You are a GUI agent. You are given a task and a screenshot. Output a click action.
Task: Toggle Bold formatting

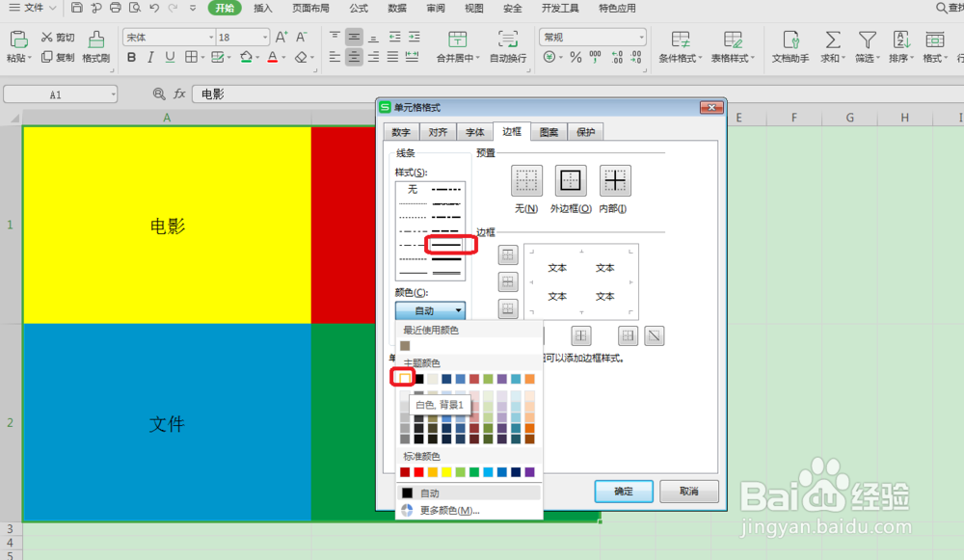[x=131, y=57]
